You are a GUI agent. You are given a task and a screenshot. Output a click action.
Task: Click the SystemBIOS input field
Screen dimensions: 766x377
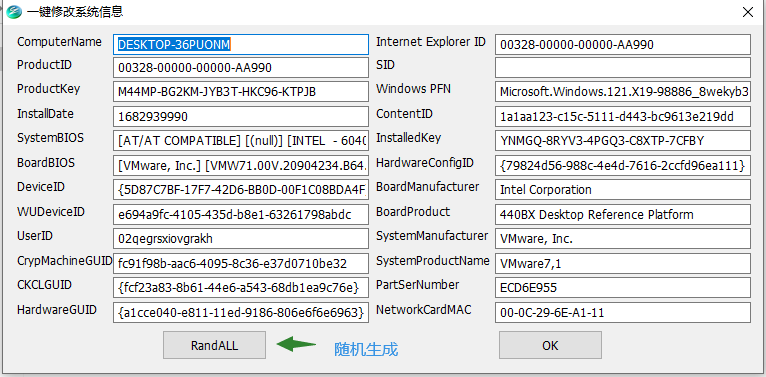241,141
